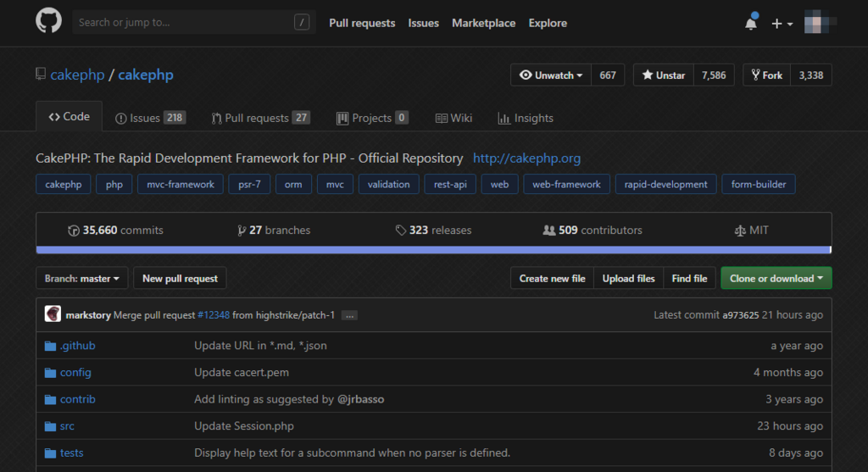Viewport: 868px width, 472px height.
Task: Click the commits history clock icon
Action: tap(73, 230)
